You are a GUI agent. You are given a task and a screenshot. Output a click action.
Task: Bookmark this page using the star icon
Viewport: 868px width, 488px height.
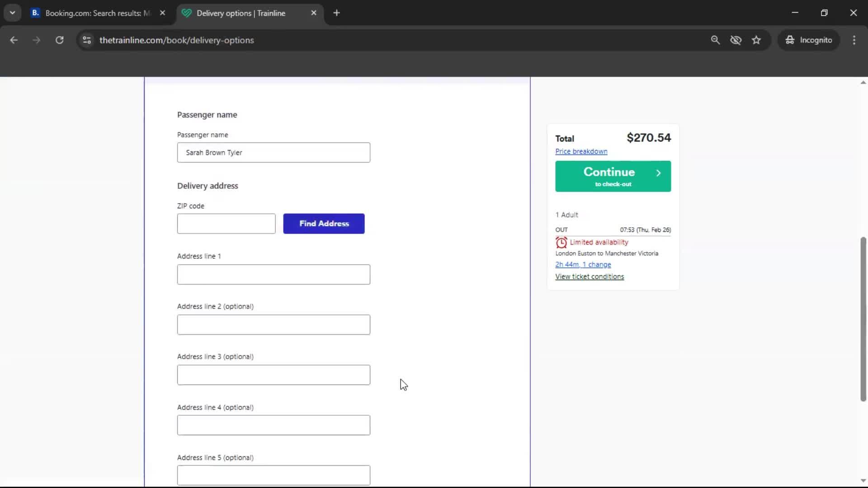756,40
